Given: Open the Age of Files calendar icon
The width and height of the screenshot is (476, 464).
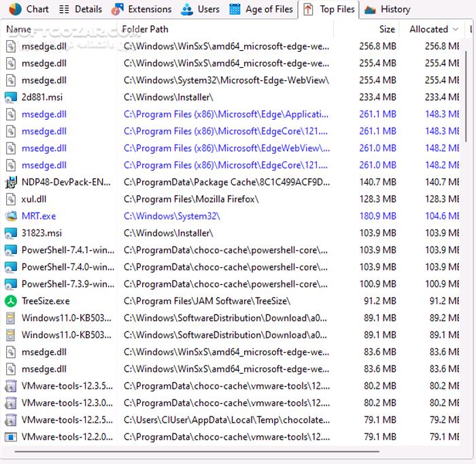Looking at the screenshot, I should pyautogui.click(x=235, y=10).
